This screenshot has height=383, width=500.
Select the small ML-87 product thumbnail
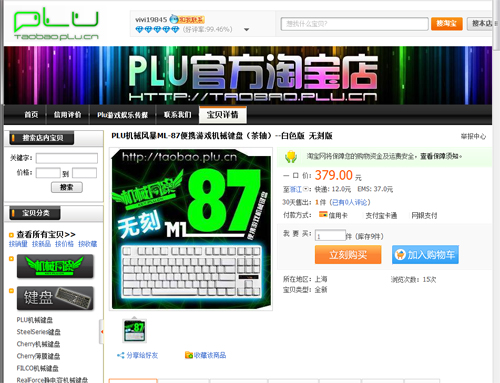[x=134, y=331]
